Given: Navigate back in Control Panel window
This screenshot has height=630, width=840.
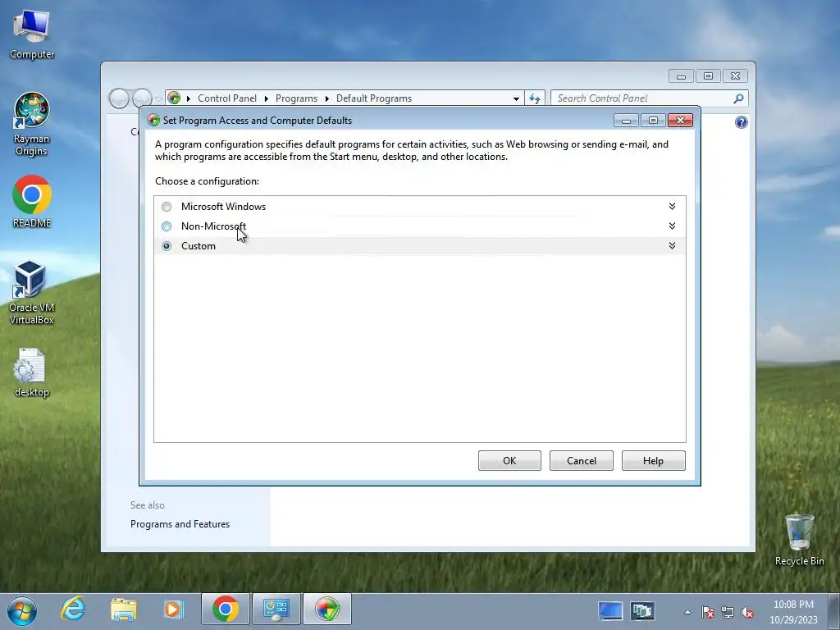Looking at the screenshot, I should tap(120, 98).
